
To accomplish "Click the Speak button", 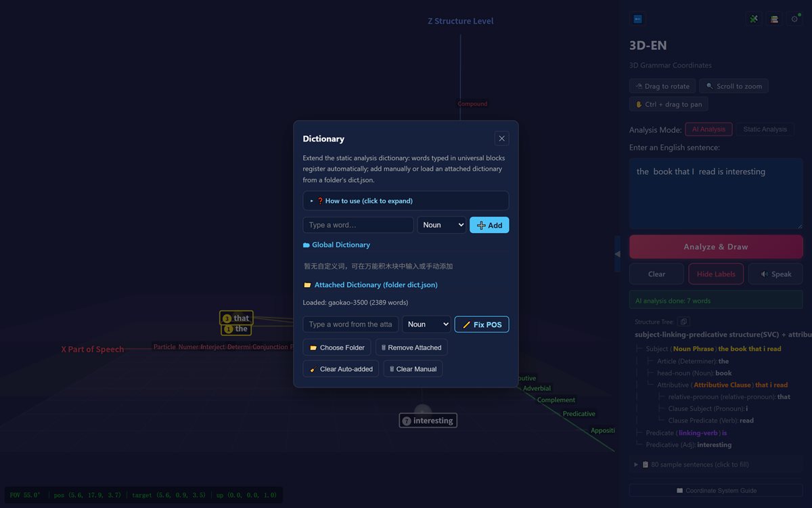I will 775,274.
